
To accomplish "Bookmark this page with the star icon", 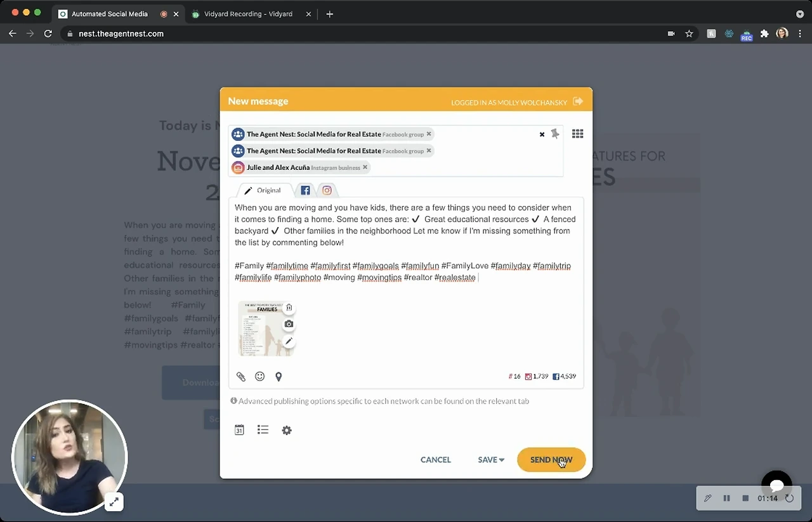I will click(689, 34).
